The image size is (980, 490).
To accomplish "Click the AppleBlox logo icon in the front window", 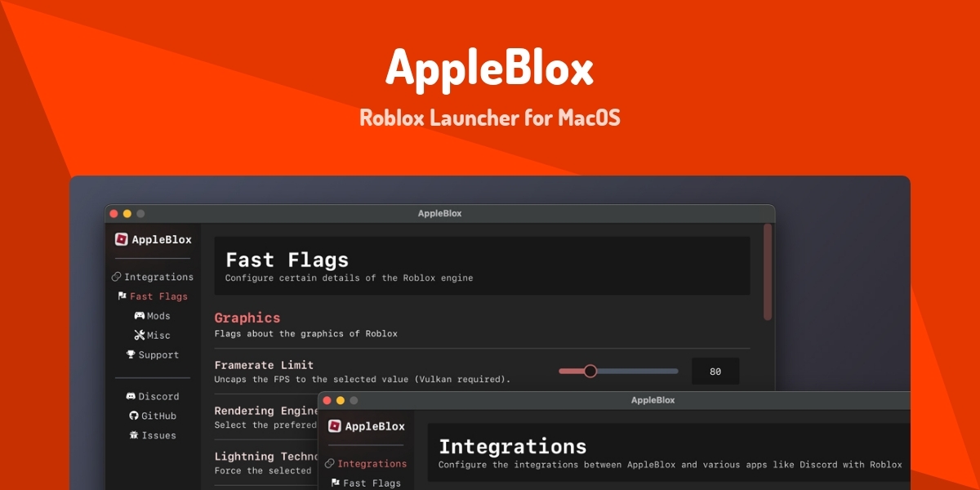I will click(x=334, y=425).
